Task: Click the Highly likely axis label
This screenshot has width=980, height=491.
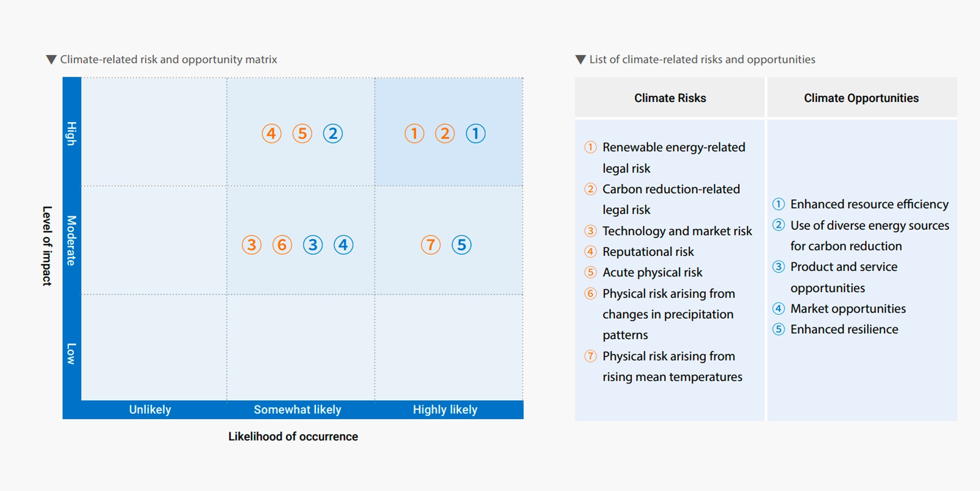Action: (x=445, y=410)
